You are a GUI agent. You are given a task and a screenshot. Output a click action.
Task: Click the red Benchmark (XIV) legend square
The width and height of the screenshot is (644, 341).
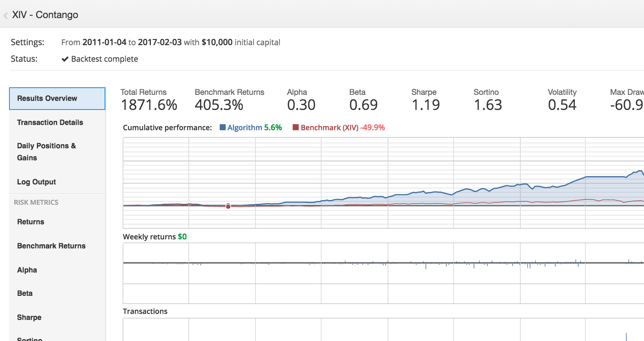pyautogui.click(x=296, y=127)
